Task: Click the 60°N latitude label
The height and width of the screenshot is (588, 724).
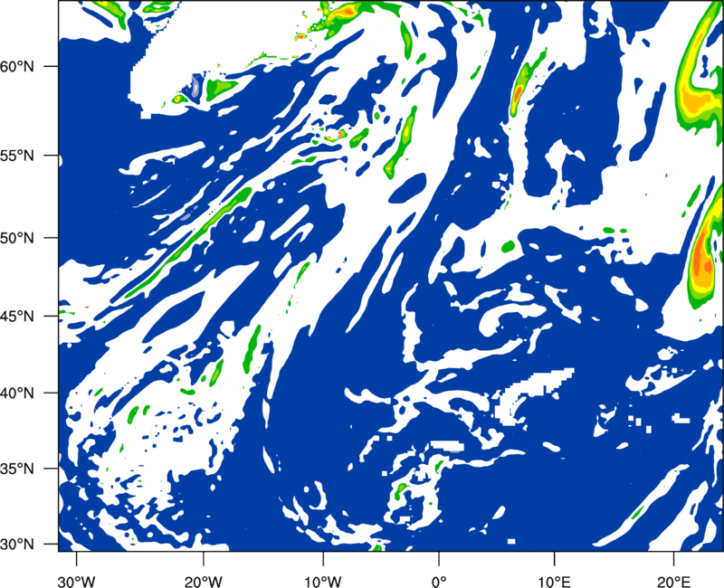Action: [x=17, y=66]
